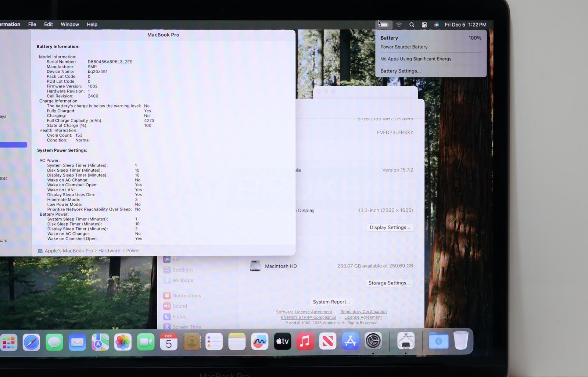Open Safari from the Dock
Viewport: 588px width, 377px height.
31,342
